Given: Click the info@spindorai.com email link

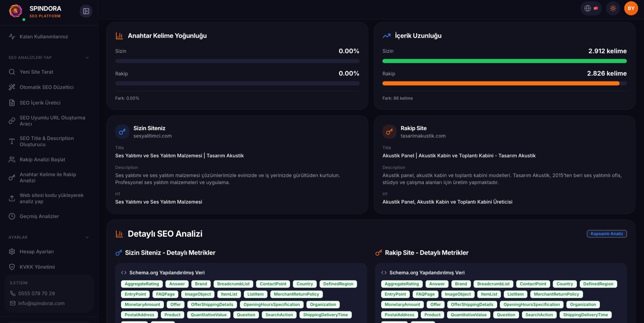Looking at the screenshot, I should tap(41, 303).
